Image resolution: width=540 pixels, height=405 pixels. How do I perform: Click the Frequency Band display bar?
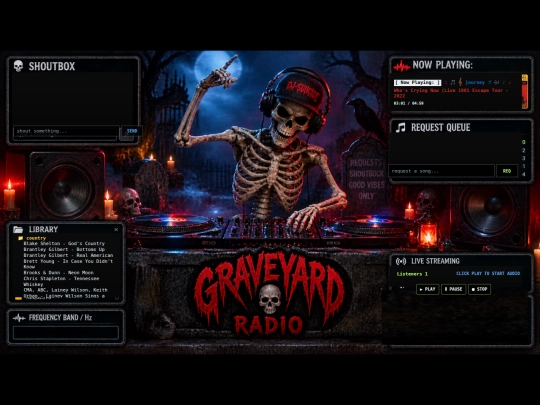pyautogui.click(x=66, y=333)
